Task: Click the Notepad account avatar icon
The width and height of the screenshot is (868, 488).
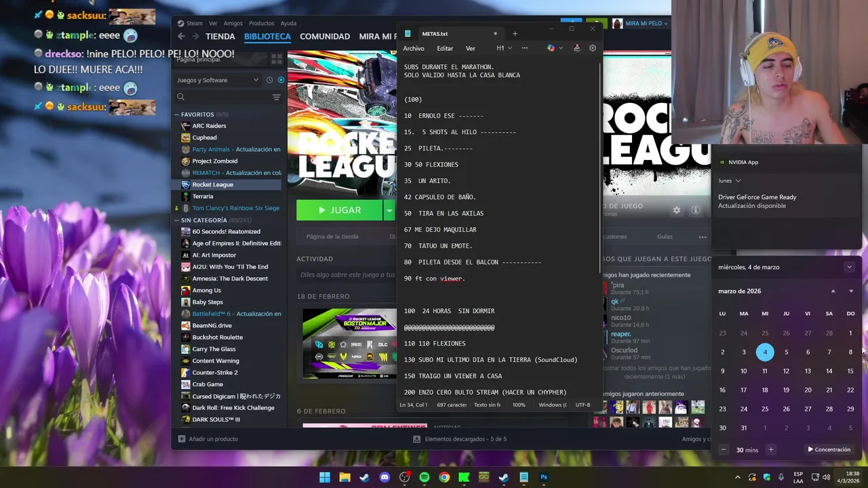Action: click(x=577, y=48)
